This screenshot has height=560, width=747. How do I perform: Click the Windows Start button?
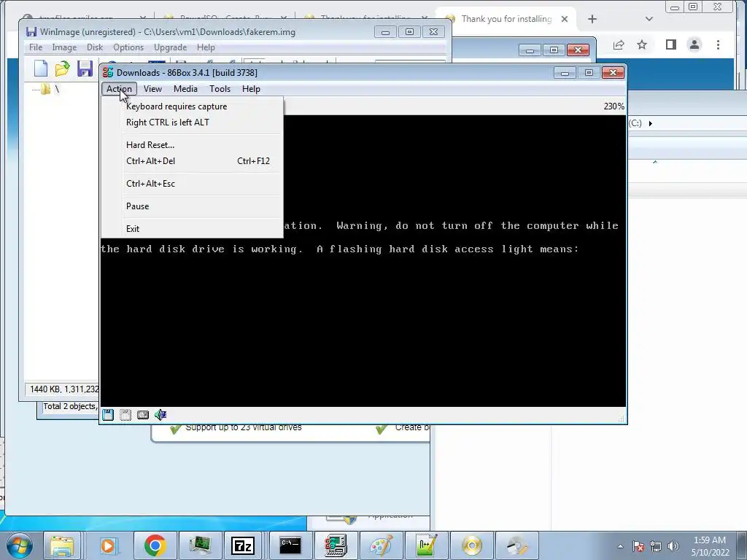coord(20,545)
